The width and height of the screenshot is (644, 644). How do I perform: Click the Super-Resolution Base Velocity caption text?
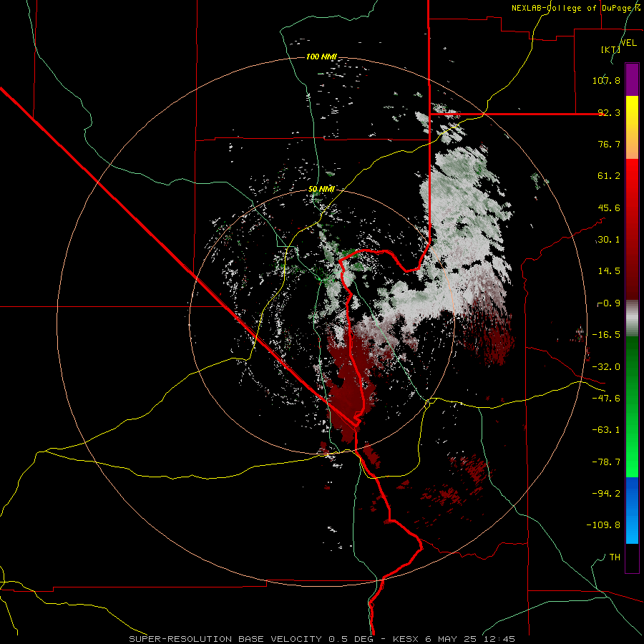tap(322, 639)
